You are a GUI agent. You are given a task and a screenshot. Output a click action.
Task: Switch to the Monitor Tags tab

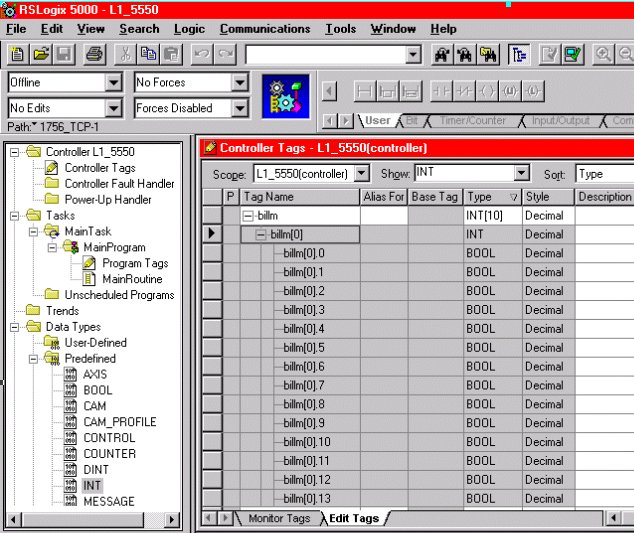point(279,518)
